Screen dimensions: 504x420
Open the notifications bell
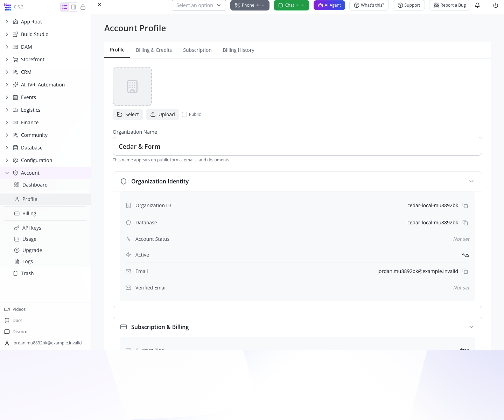point(477,5)
